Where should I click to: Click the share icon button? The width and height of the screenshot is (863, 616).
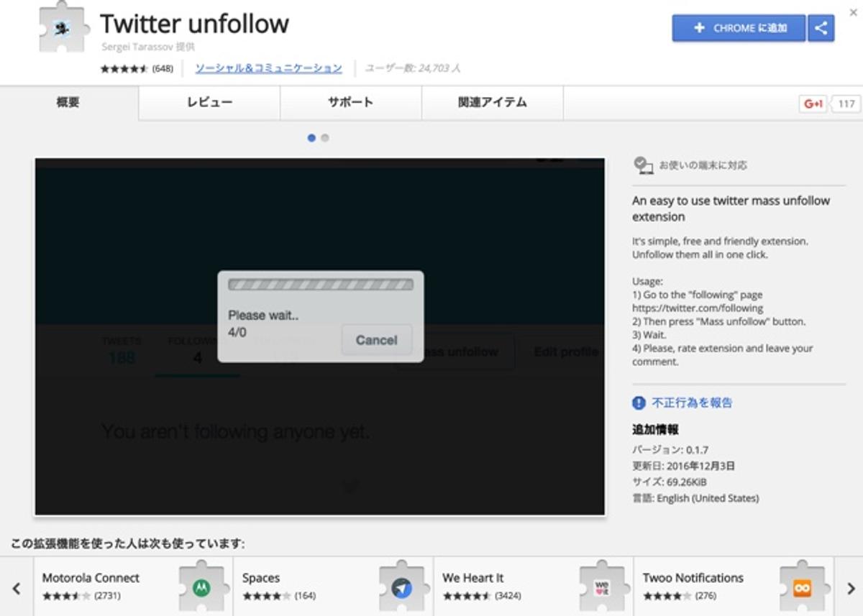[x=821, y=29]
